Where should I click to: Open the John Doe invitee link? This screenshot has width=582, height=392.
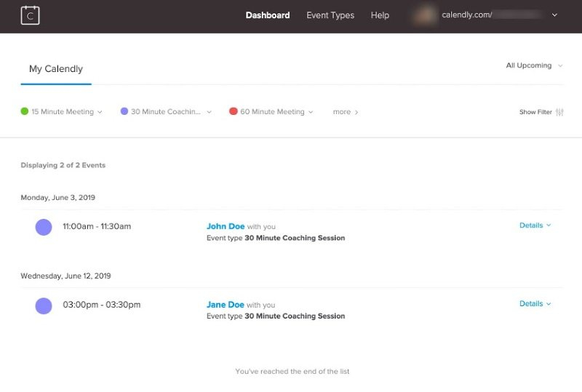[x=226, y=226]
